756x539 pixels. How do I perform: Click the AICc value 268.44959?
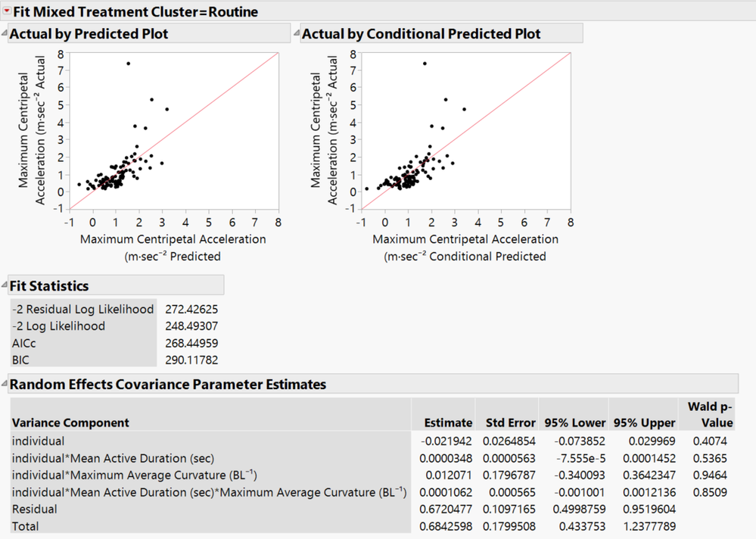click(x=193, y=343)
